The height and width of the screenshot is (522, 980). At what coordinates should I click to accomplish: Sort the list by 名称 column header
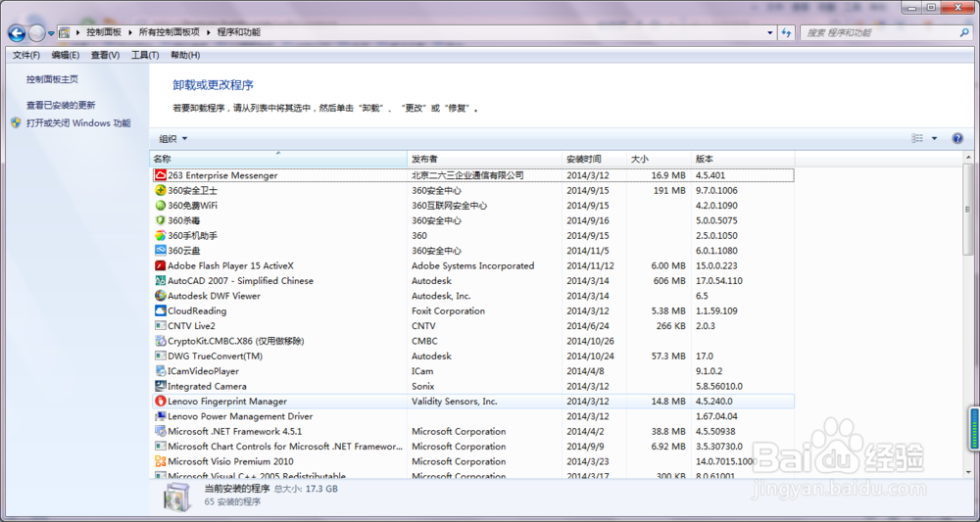pos(278,159)
